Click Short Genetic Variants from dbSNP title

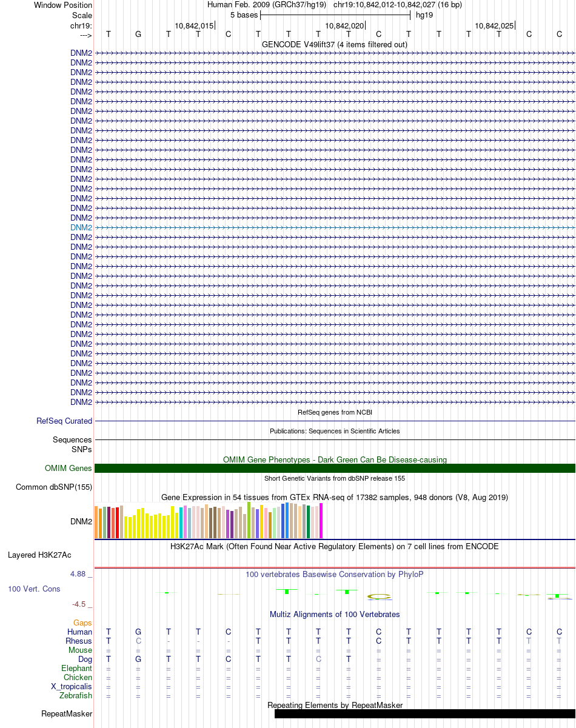click(x=335, y=478)
